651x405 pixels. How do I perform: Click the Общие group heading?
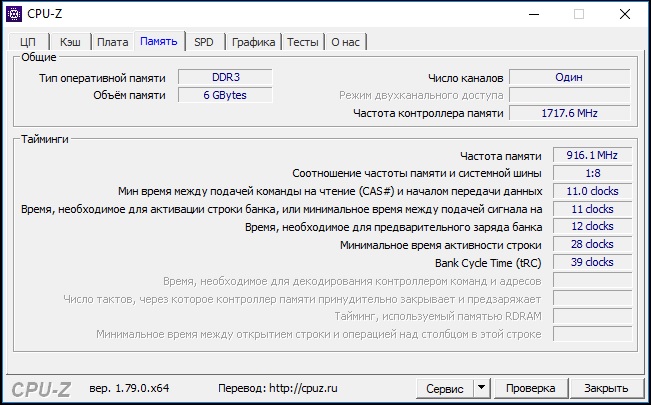39,57
